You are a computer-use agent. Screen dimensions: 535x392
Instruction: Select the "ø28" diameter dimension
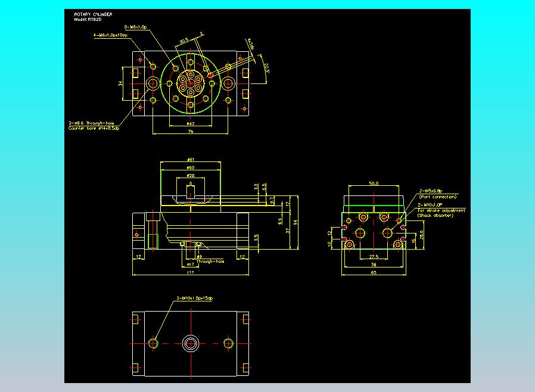pos(191,175)
